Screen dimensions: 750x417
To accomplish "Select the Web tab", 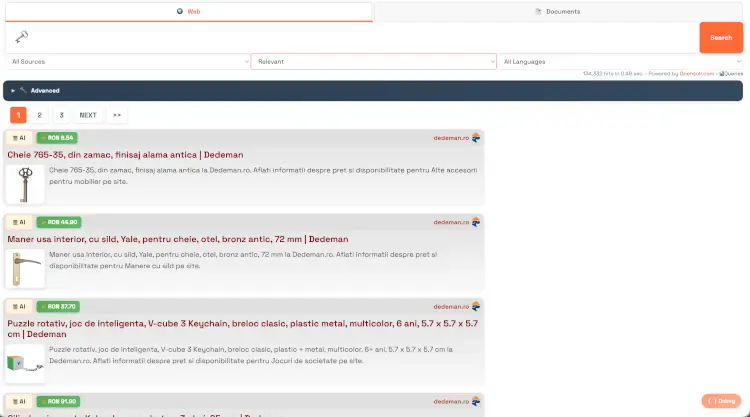I will [188, 12].
